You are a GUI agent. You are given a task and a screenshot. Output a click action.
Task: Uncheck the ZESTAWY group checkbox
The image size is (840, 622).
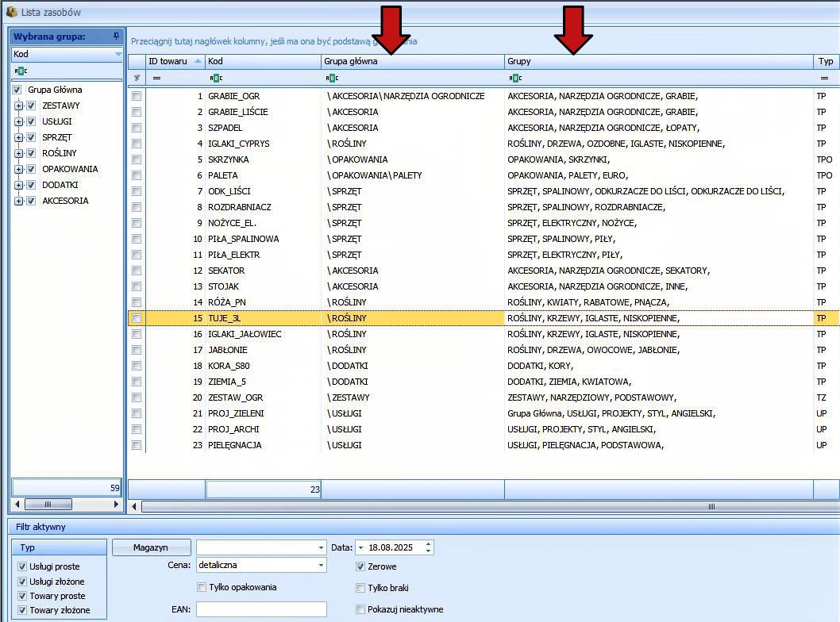pos(31,106)
